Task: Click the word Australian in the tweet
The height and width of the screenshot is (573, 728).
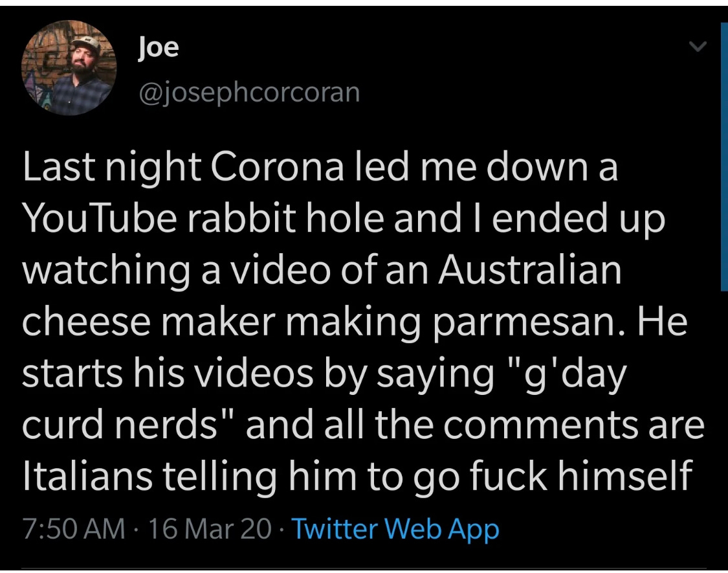Action: (x=530, y=269)
